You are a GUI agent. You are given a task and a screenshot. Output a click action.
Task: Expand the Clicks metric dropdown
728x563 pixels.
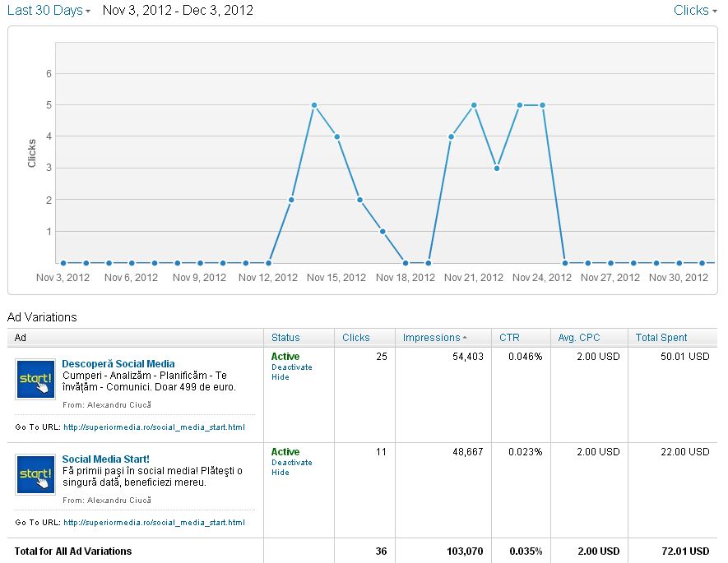pos(694,11)
